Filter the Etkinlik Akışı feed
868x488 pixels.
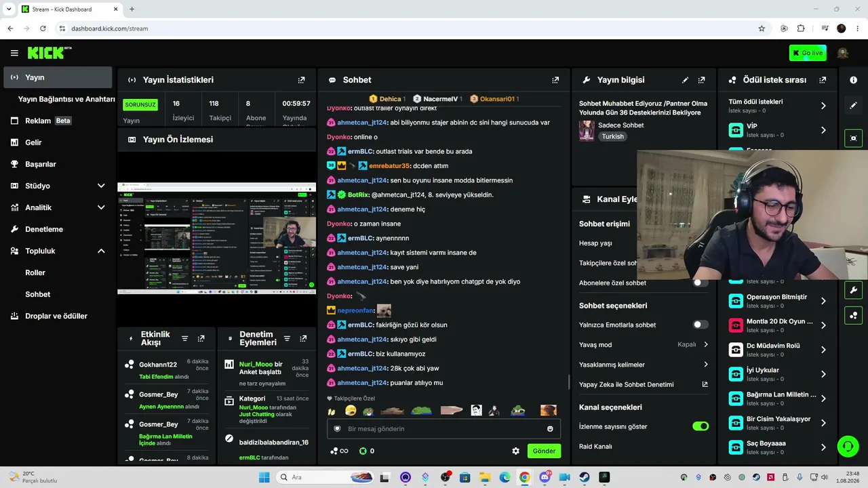(184, 338)
